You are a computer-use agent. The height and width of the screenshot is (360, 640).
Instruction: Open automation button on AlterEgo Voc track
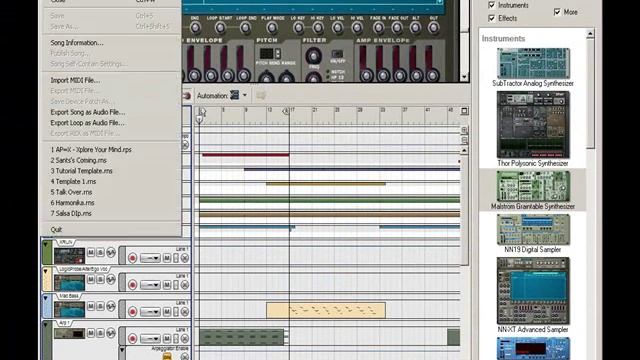(111, 280)
